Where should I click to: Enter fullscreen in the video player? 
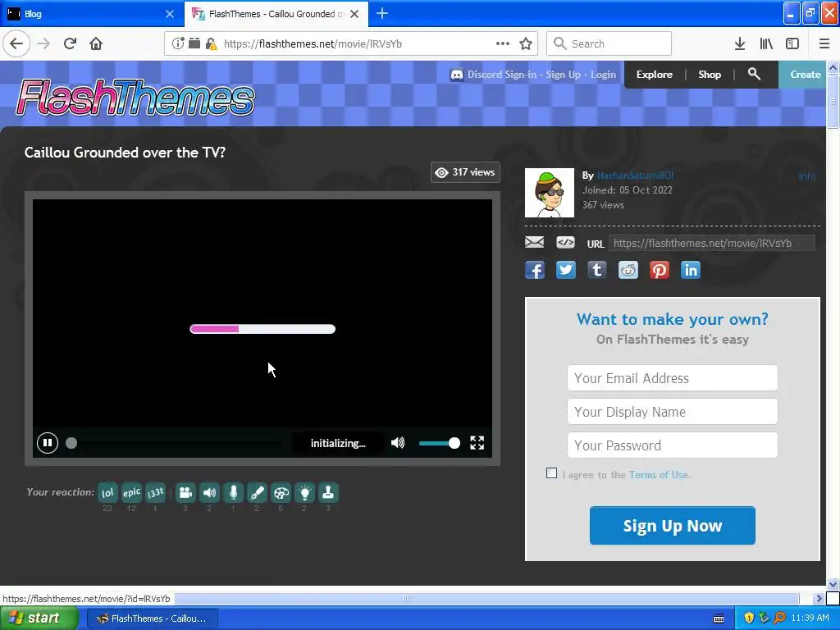[477, 442]
